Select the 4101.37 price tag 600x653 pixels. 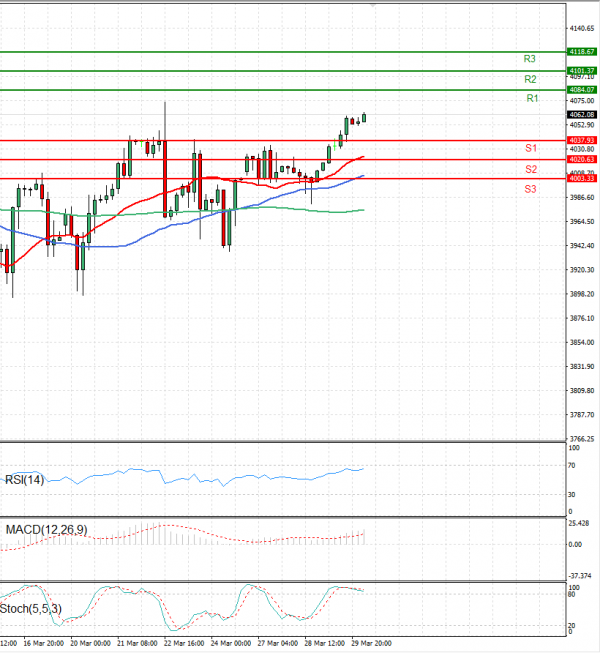coord(582,71)
